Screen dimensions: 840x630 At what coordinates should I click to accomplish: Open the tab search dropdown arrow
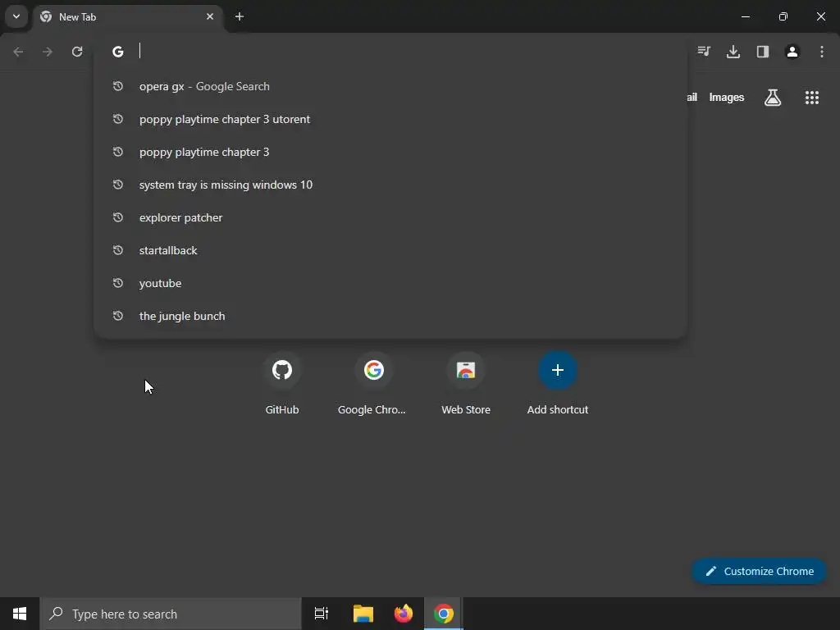[x=16, y=16]
